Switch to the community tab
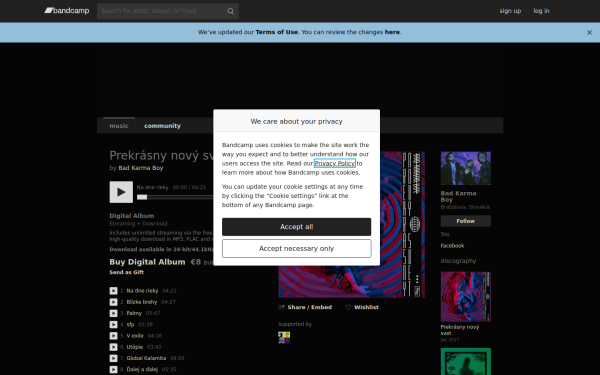Viewport: 600px width, 375px height. 162,126
